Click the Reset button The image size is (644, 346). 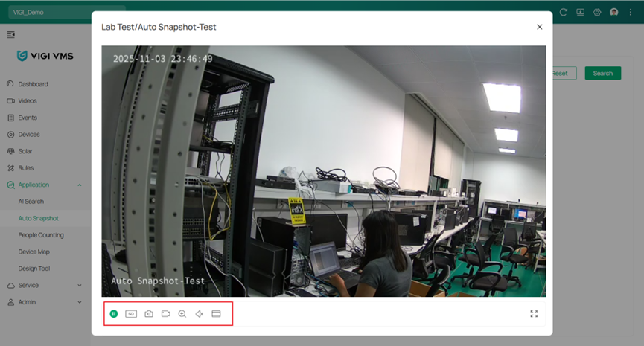(564, 74)
